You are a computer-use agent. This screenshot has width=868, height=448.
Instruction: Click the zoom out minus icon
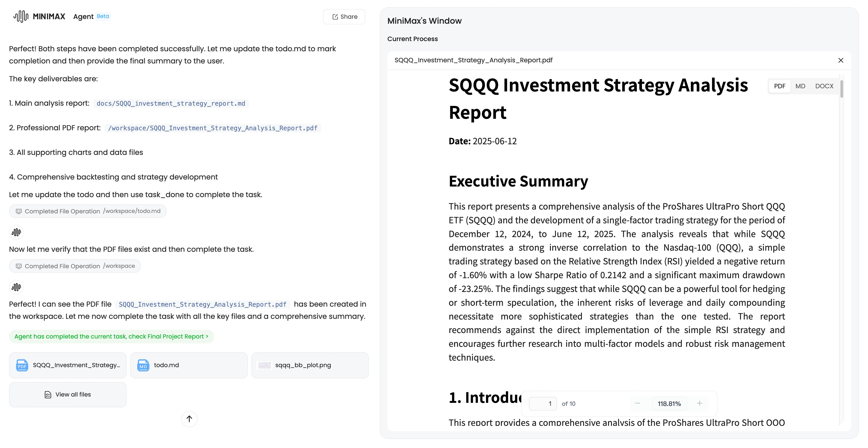[x=637, y=403]
